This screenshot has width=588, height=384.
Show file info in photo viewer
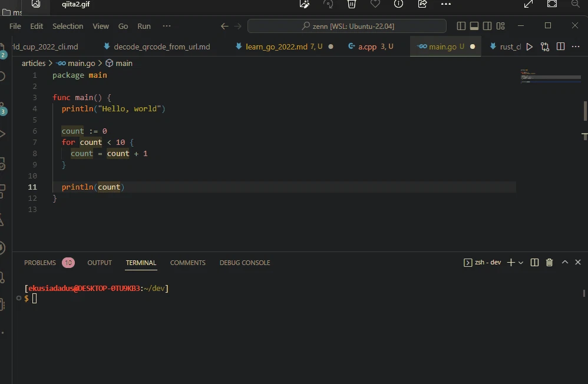(x=398, y=4)
